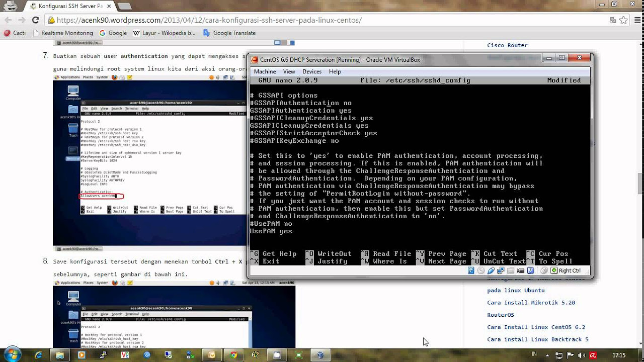Image resolution: width=644 pixels, height=362 pixels.
Task: Click the VirtualBox network adapters status icon
Action: [x=501, y=270]
